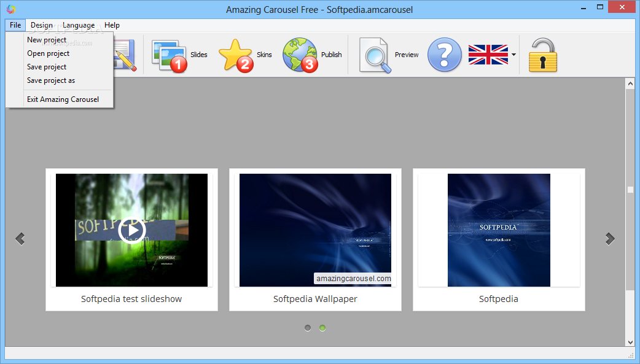Open the Publish globe icon
Image resolution: width=640 pixels, height=364 pixels.
300,55
